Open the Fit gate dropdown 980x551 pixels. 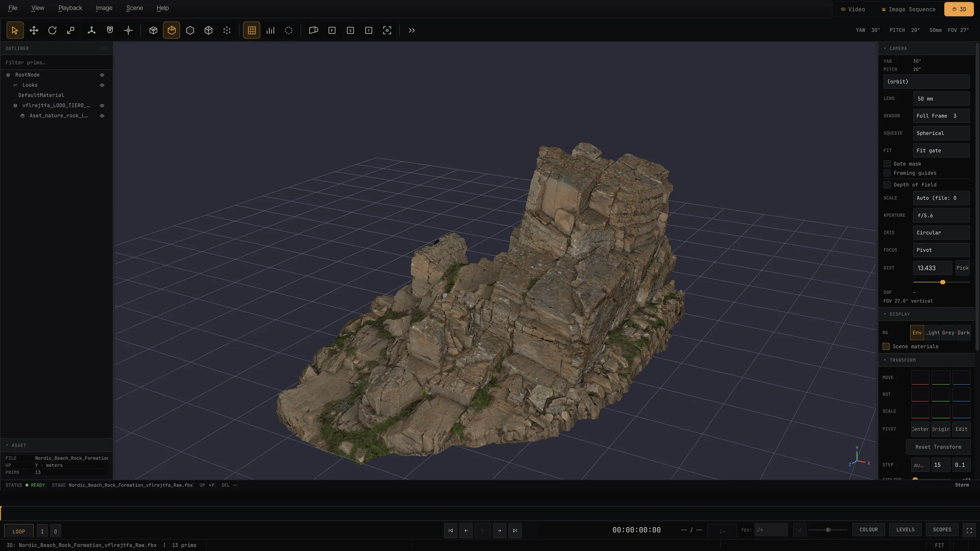click(941, 151)
